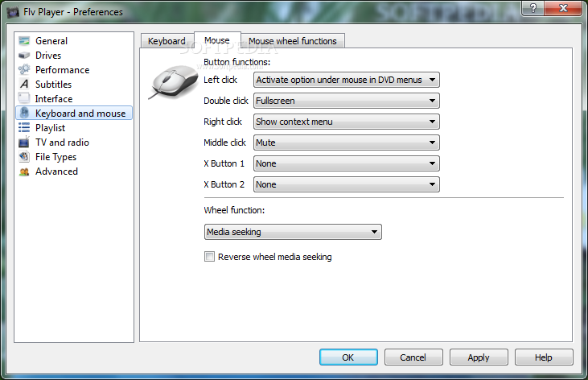Screen dimensions: 588x380
Task: Confirm preferences with OK button
Action: (348, 357)
